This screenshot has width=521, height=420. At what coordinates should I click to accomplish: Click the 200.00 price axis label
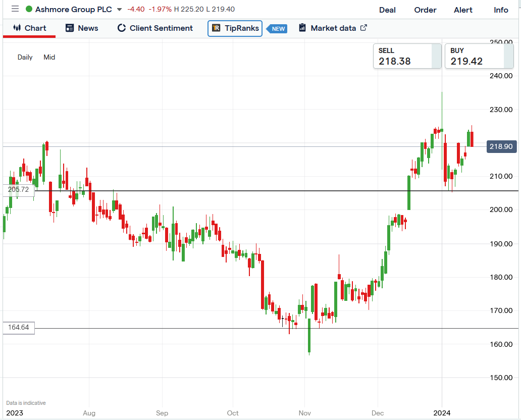pos(501,209)
